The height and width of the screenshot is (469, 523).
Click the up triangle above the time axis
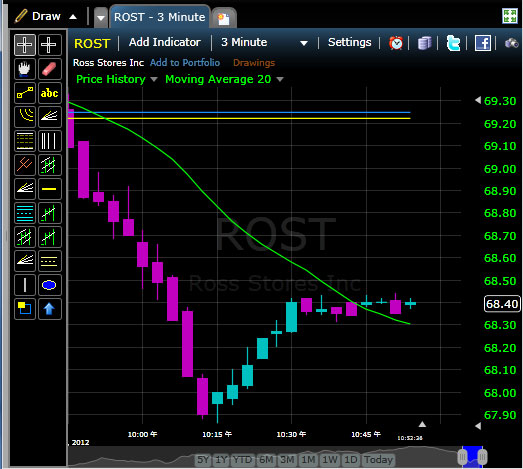422,424
